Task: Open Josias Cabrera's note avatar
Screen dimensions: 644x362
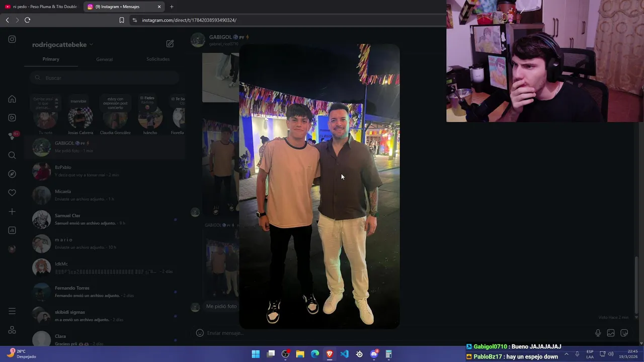Action: (80, 118)
